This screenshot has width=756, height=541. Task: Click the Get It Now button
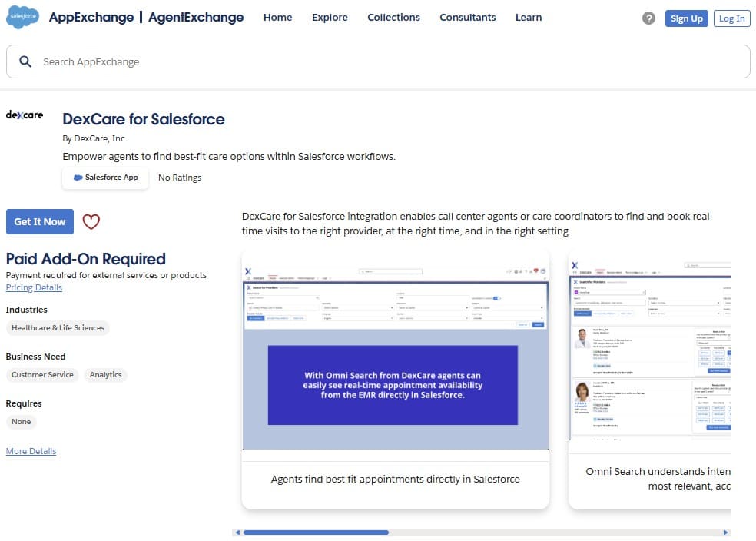point(39,222)
